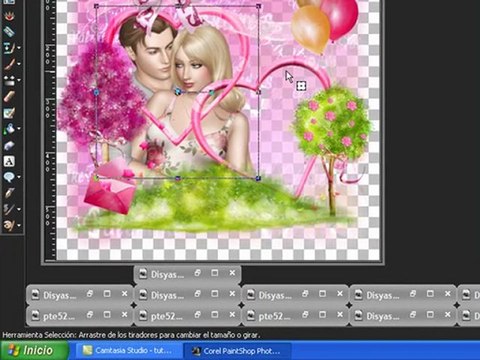
Task: Select the Paint Brush tool
Action: coord(9,64)
